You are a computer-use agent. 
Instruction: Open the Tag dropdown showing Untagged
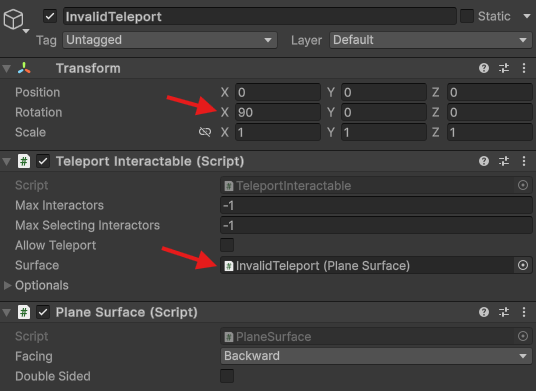click(170, 40)
